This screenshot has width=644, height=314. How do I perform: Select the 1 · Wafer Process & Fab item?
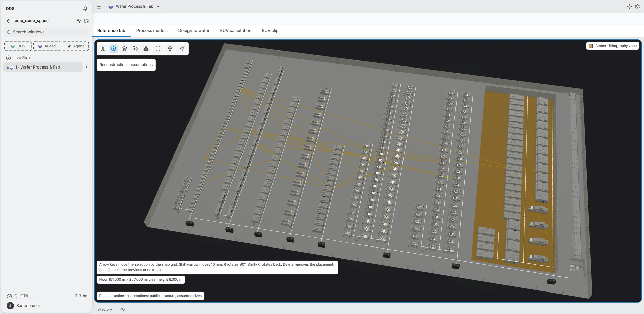point(43,67)
